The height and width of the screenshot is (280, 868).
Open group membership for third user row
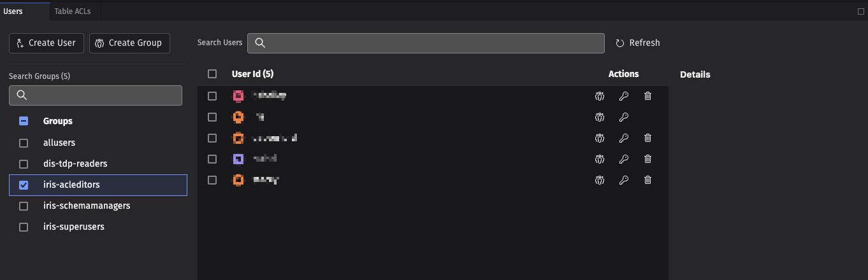click(x=599, y=138)
